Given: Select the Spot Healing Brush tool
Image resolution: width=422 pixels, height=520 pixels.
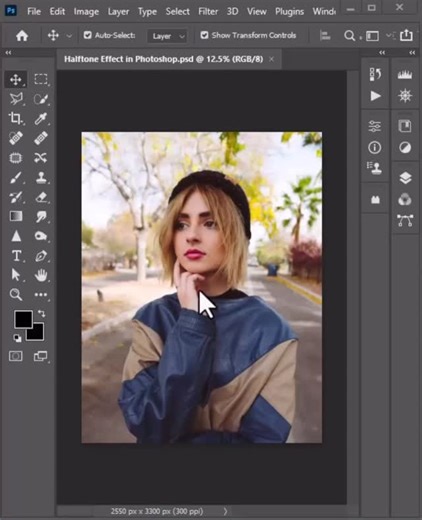Looking at the screenshot, I should pyautogui.click(x=16, y=138).
